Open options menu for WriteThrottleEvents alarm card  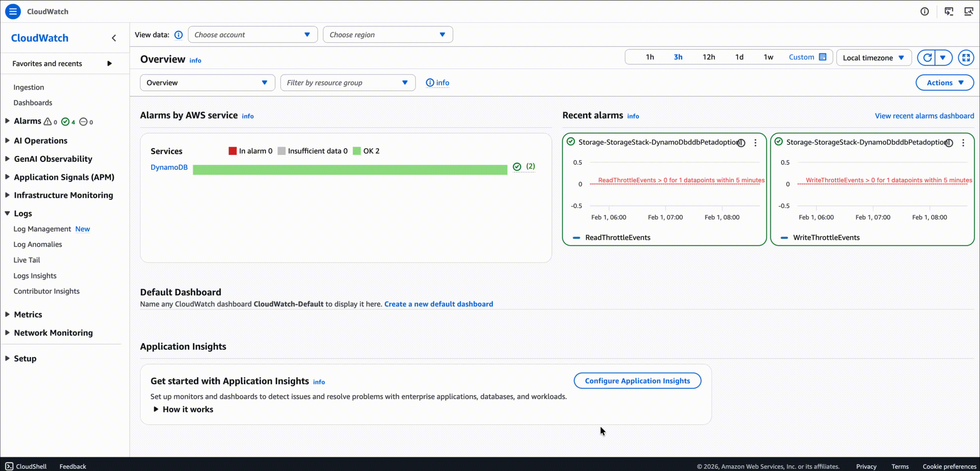tap(963, 143)
